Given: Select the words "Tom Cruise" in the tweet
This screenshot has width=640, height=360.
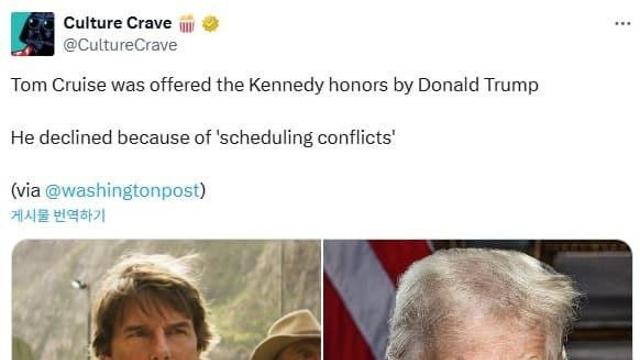Looking at the screenshot, I should [x=59, y=85].
